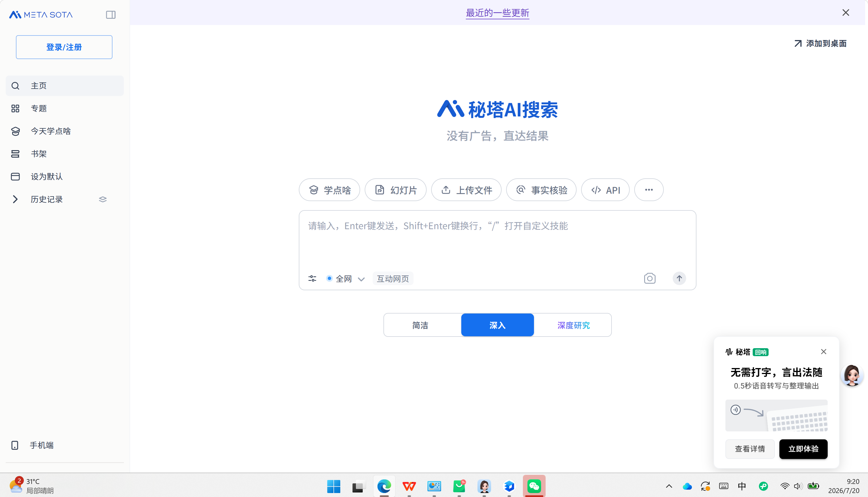Switch to 深度研究 mode

573,325
